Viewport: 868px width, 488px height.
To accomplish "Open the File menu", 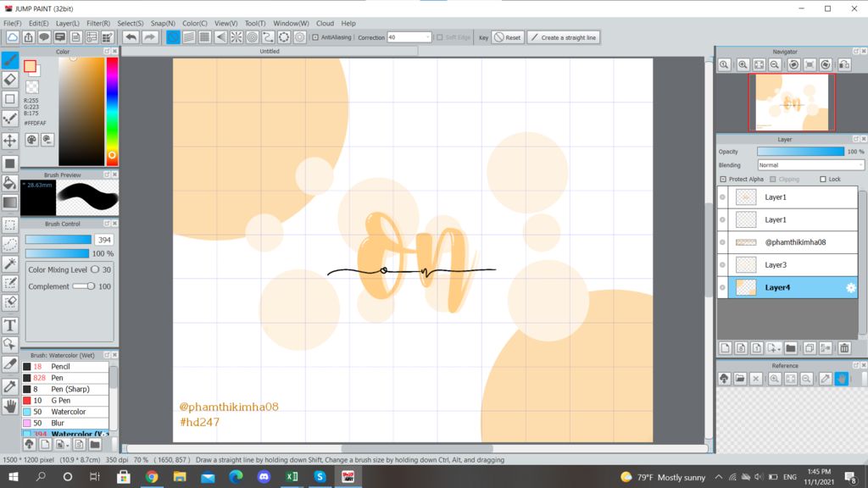I will (x=12, y=23).
